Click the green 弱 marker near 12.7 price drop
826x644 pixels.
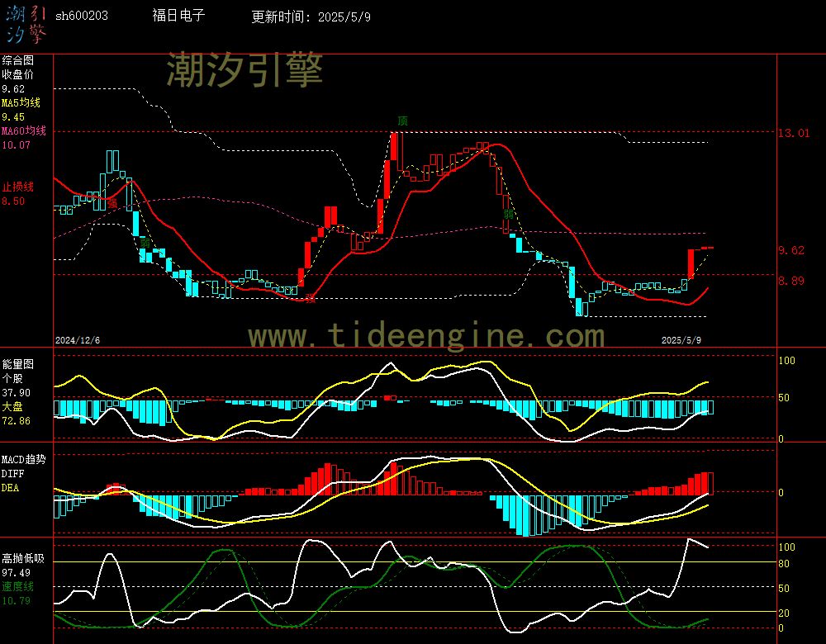[508, 214]
